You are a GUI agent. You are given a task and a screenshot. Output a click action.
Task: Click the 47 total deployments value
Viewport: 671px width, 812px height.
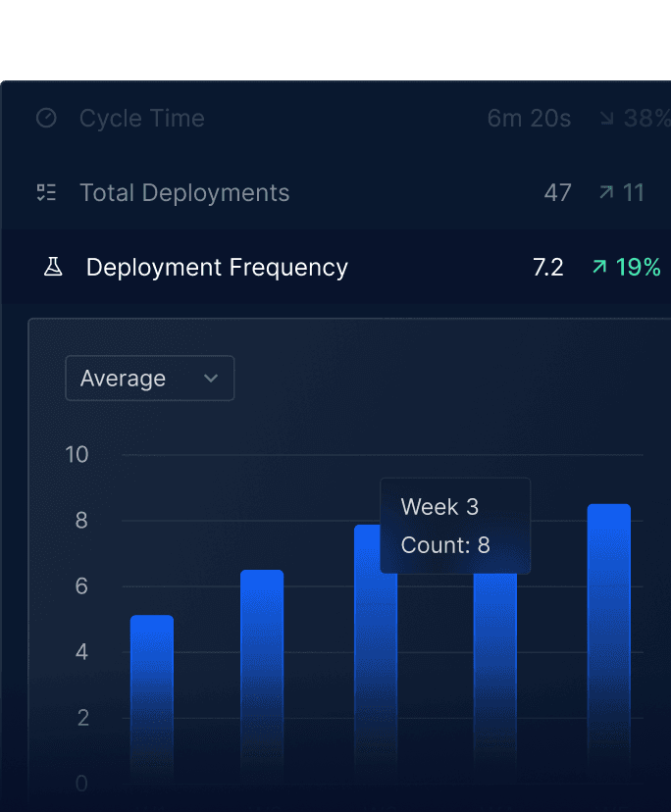(x=557, y=192)
